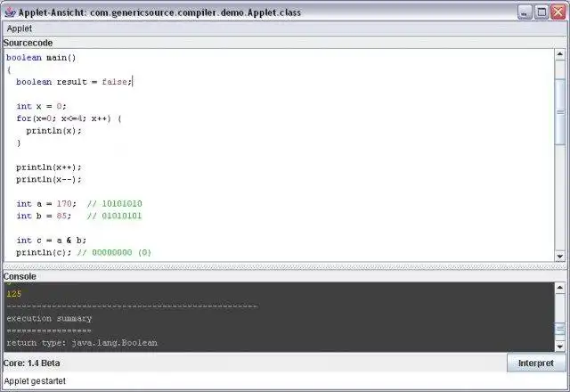Click the split pane divider between code and console
The image size is (570, 392).
click(285, 266)
